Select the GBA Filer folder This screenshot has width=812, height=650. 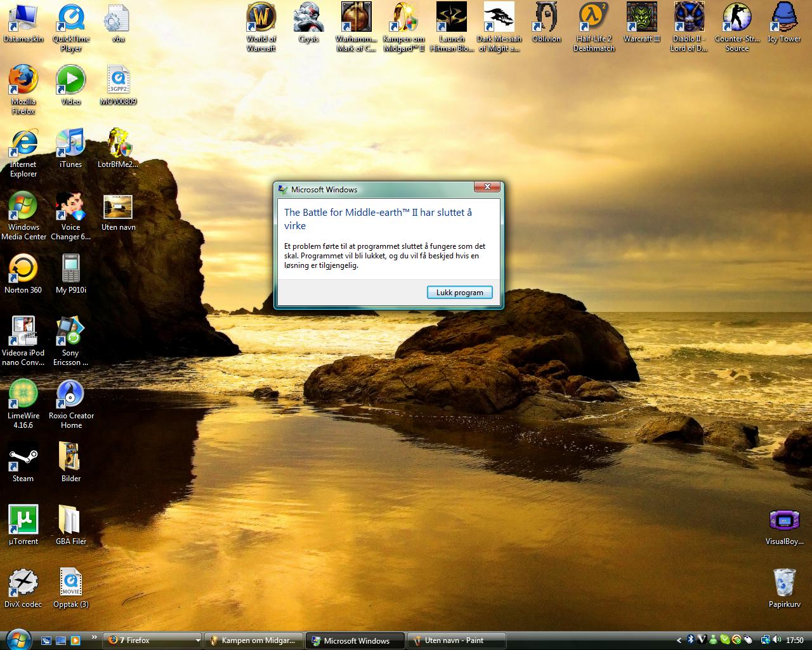pos(71,525)
